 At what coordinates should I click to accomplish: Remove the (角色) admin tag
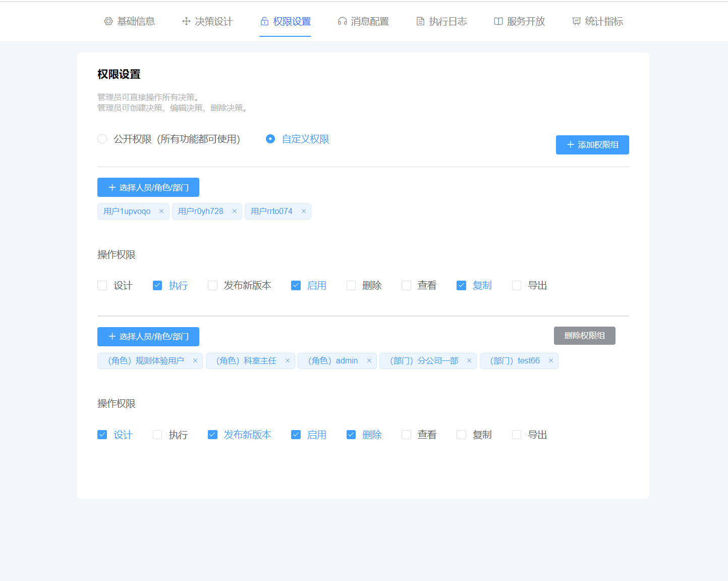(x=369, y=360)
